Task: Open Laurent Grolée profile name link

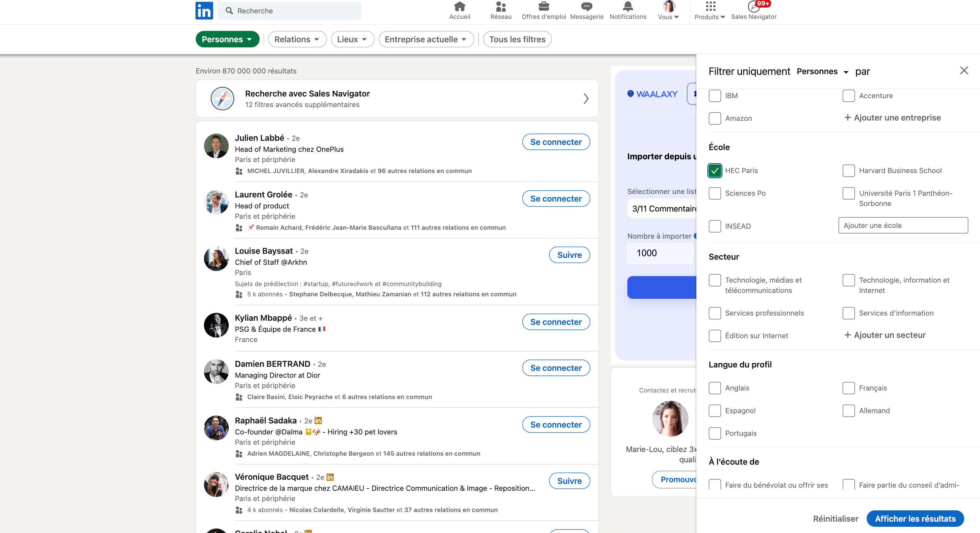Action: [x=263, y=194]
